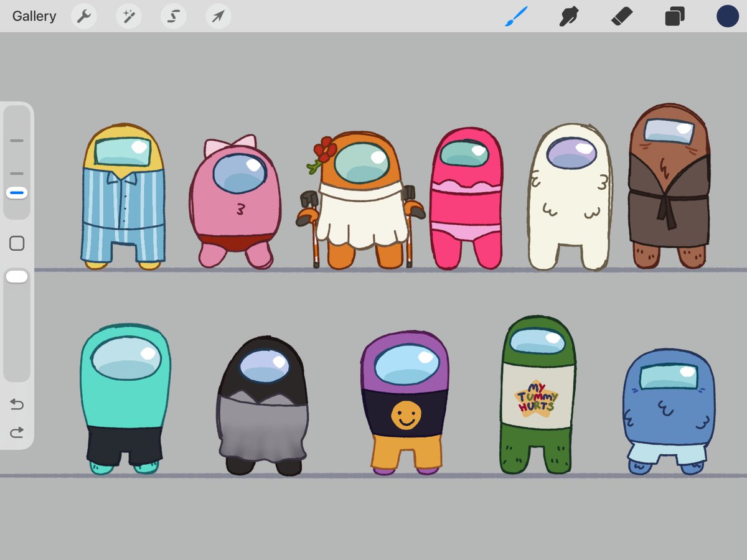The image size is (747, 560).
Task: Tap the hot pink crewmate in bikini
Action: tap(466, 199)
